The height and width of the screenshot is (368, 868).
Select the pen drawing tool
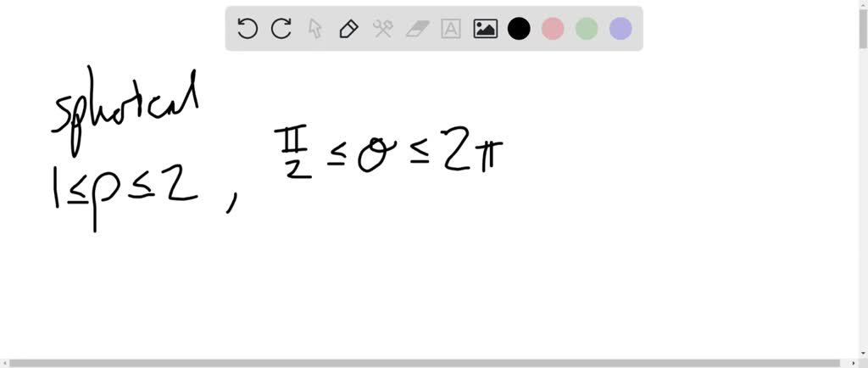[x=348, y=29]
